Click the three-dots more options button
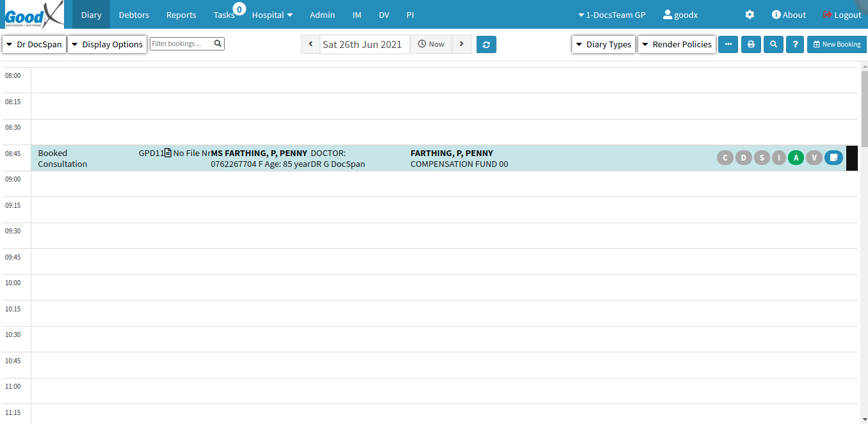 728,44
